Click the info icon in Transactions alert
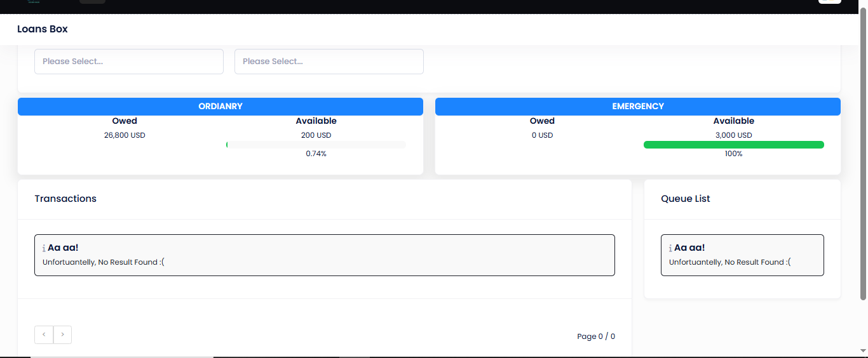Viewport: 868px width, 358px height. (44, 248)
